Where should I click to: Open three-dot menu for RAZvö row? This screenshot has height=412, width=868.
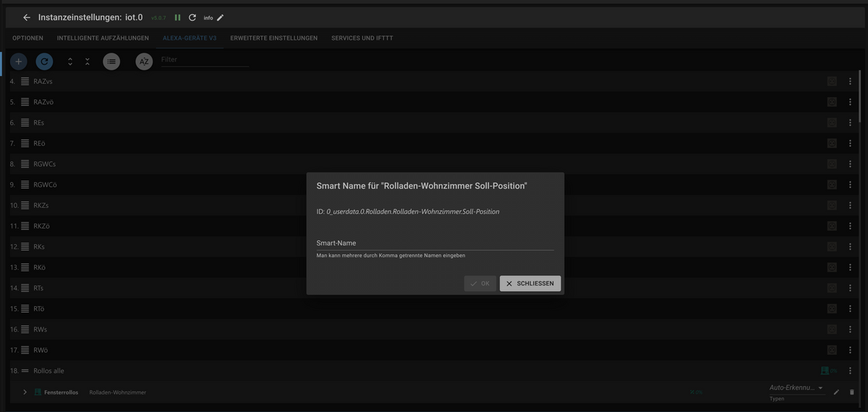tap(851, 102)
